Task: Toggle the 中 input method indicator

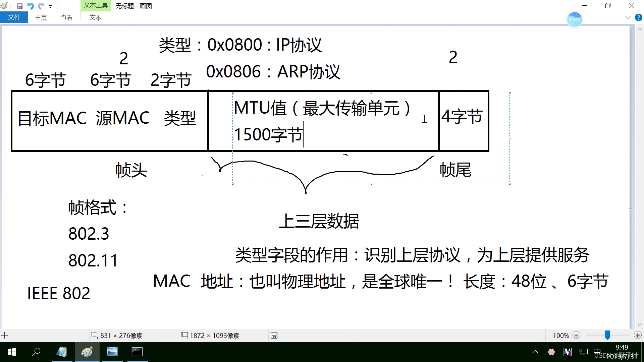Action: coord(597,352)
